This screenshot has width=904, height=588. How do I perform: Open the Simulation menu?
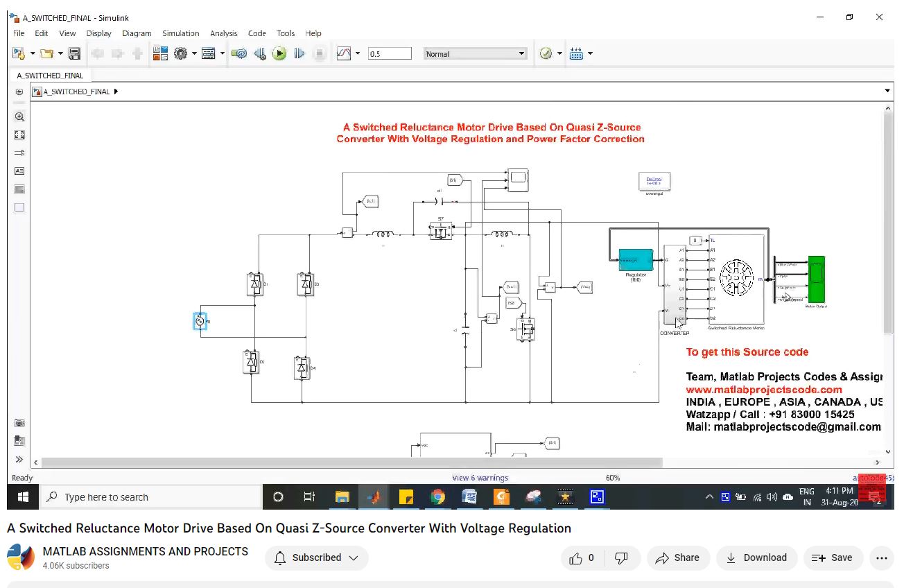[180, 33]
